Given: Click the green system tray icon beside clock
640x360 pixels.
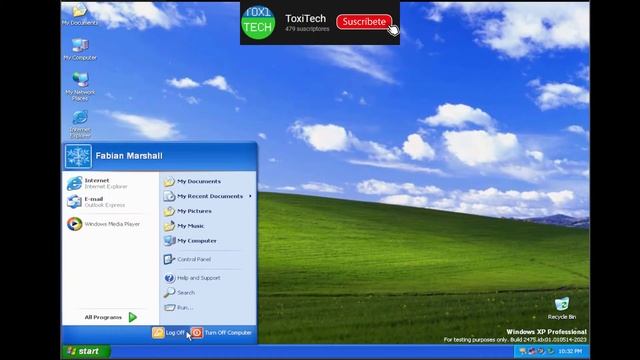Looking at the screenshot, I should (x=551, y=351).
